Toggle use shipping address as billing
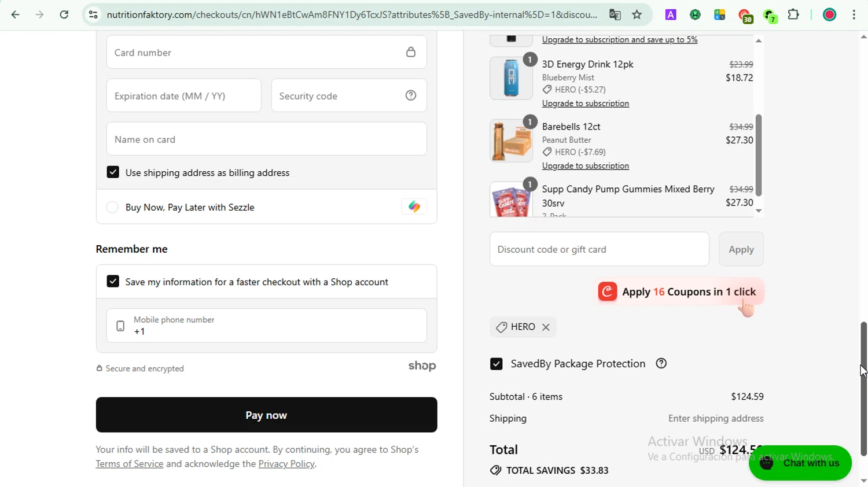Image resolution: width=868 pixels, height=487 pixels. (x=113, y=172)
